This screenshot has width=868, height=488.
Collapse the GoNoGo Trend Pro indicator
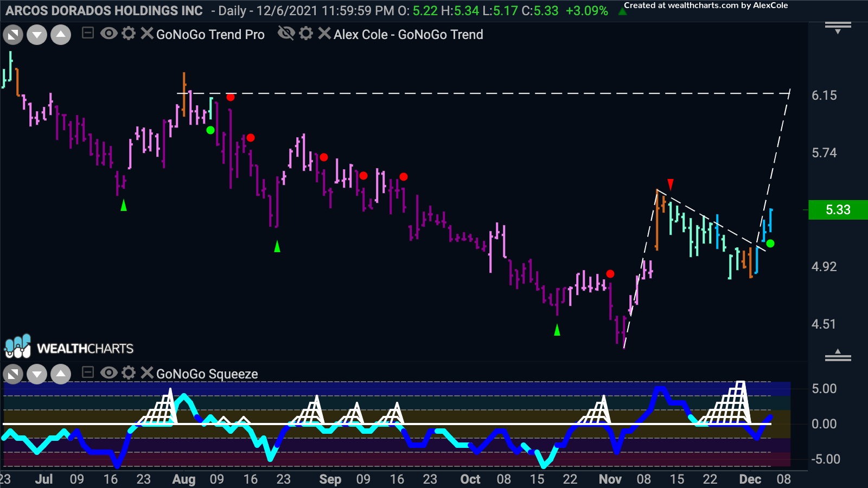87,34
